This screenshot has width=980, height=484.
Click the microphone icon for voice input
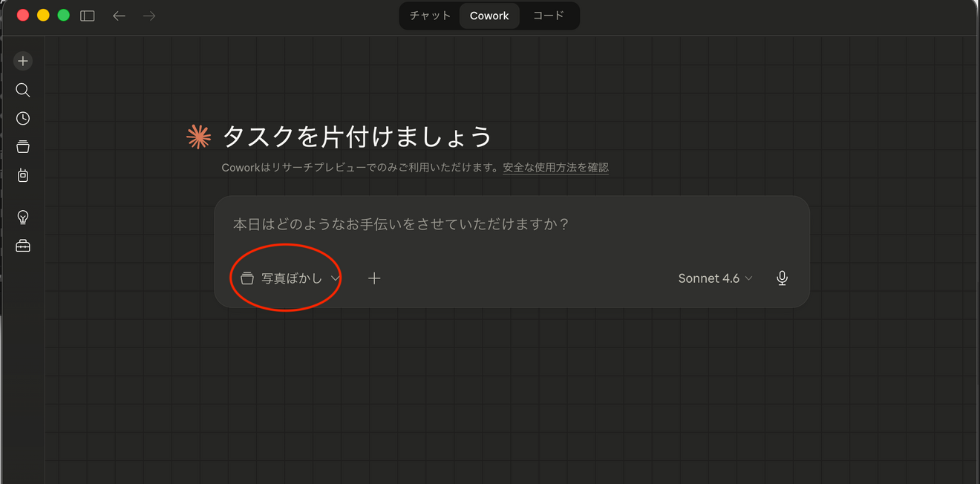782,278
